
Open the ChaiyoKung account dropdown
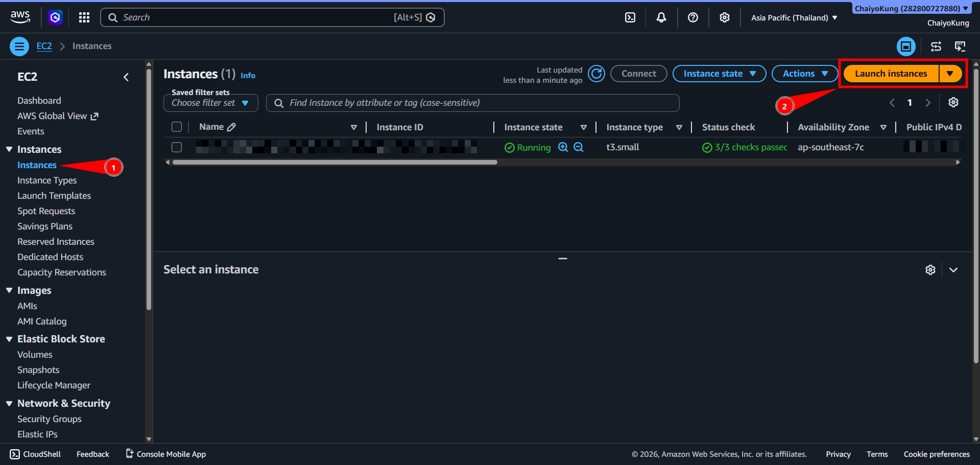coord(911,8)
